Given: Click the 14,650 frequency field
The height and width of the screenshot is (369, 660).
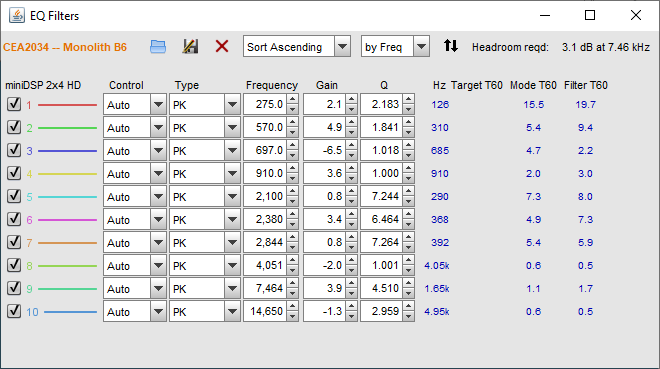Looking at the screenshot, I should 265,311.
